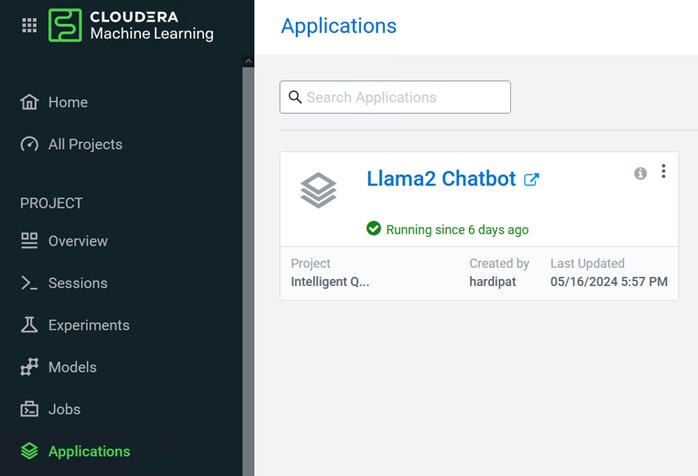Click the 'PROJECT' section label
Image resolution: width=698 pixels, height=476 pixels.
(x=51, y=203)
